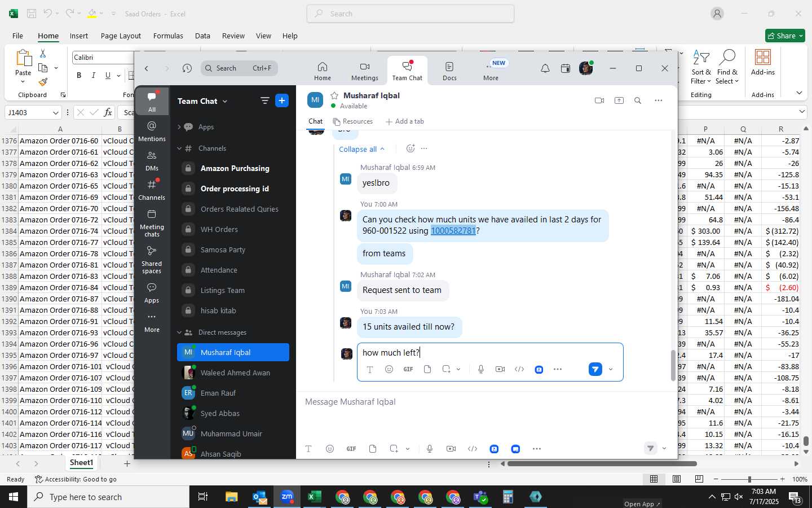The height and width of the screenshot is (508, 812).
Task: Attach a file in reply box
Action: point(427,369)
